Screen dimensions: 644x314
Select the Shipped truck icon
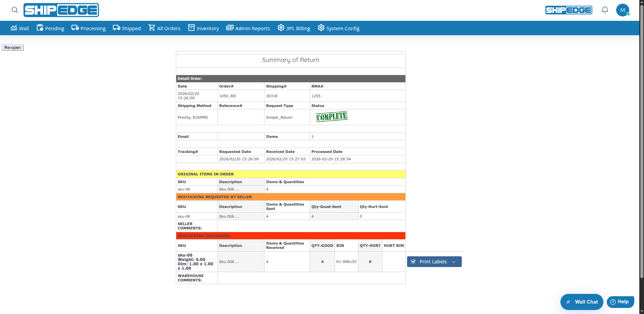[116, 28]
